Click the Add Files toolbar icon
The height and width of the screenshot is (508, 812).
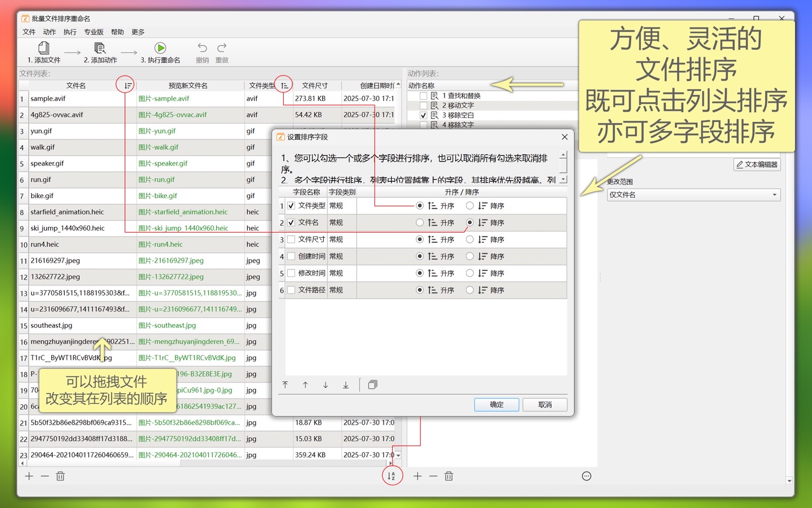(x=44, y=48)
